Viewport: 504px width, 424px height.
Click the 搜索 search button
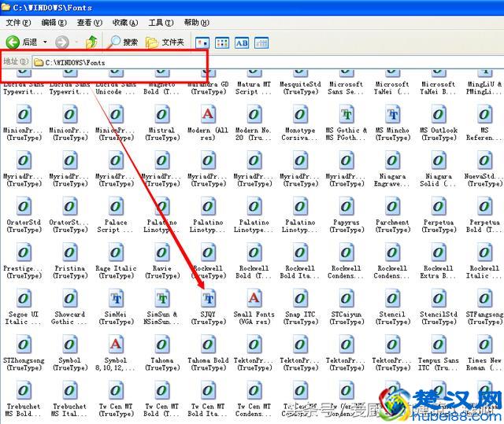click(x=123, y=42)
